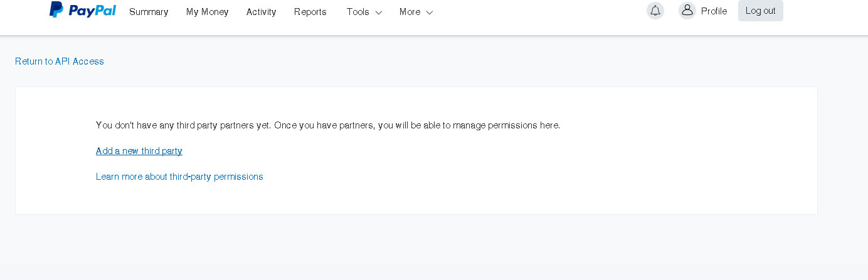Click the profile avatar icon

687,11
